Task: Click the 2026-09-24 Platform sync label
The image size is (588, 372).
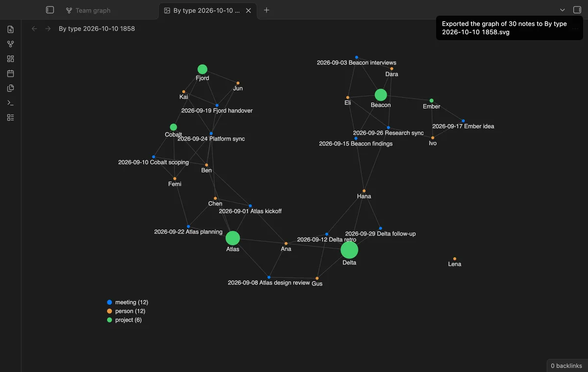Action: coord(211,139)
